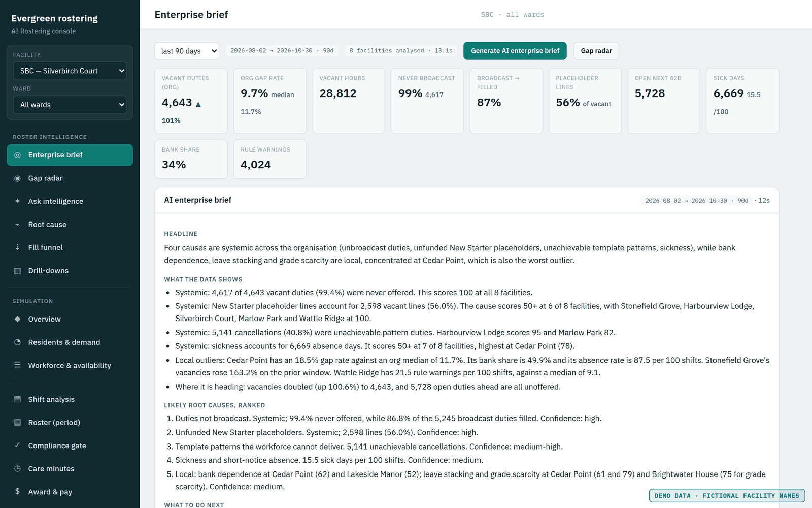Viewport: 812px width, 508px height.
Task: Click the SBC · all wards header text
Action: (x=513, y=15)
